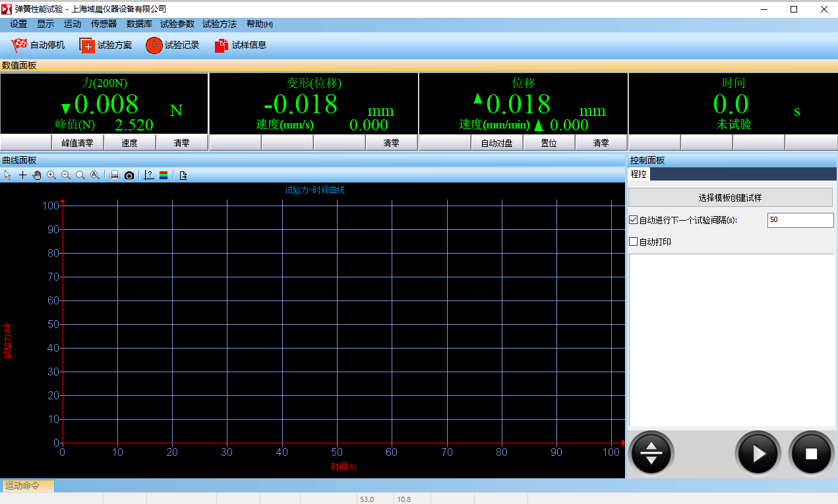Select the hand pan tool
The height and width of the screenshot is (504, 838).
37,175
